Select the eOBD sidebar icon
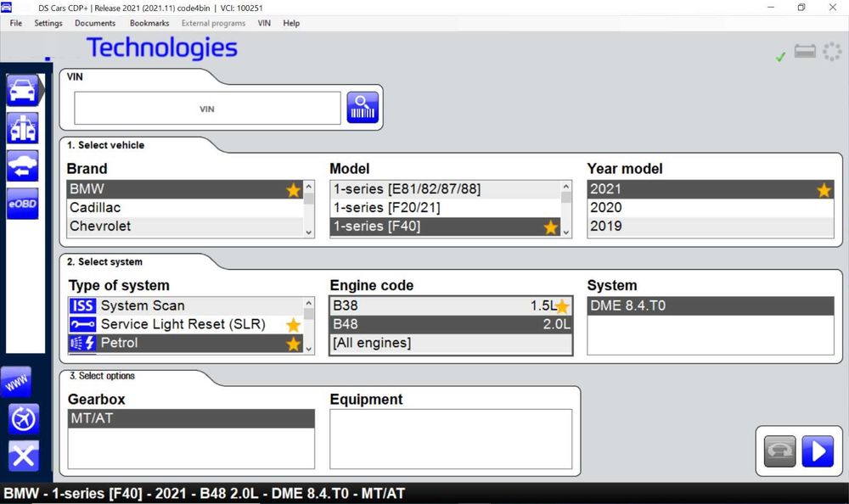The width and height of the screenshot is (849, 504). (22, 204)
